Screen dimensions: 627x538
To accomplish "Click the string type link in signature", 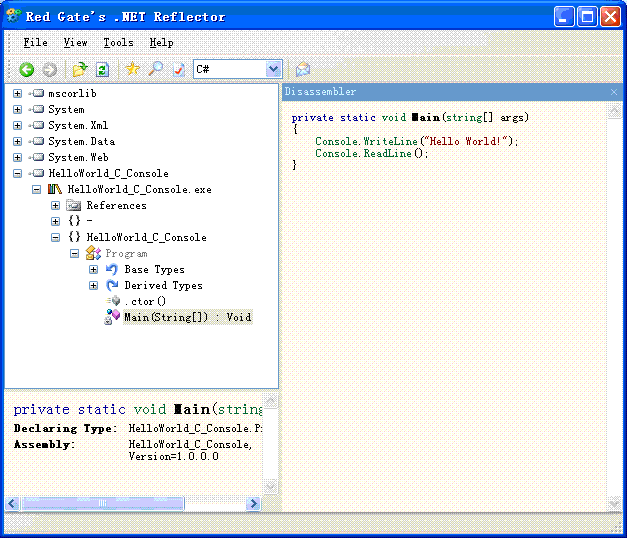I will click(x=463, y=117).
